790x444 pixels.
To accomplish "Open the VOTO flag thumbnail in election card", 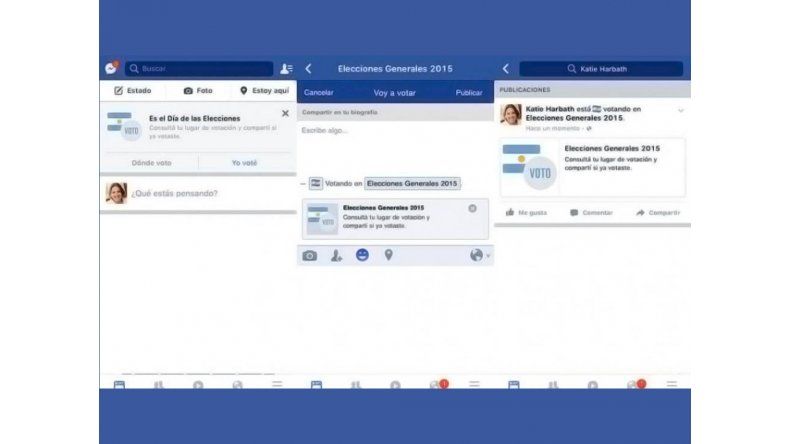I will pos(124,126).
